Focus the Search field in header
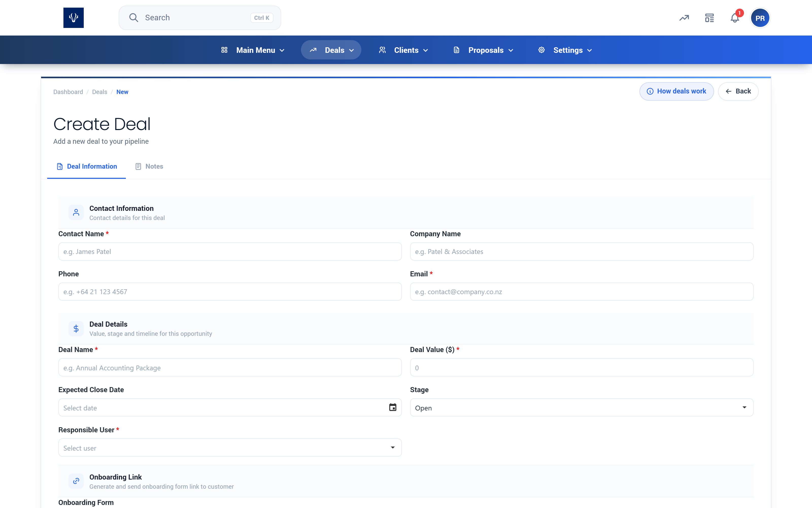Viewport: 812px width, 508px height. tap(200, 18)
